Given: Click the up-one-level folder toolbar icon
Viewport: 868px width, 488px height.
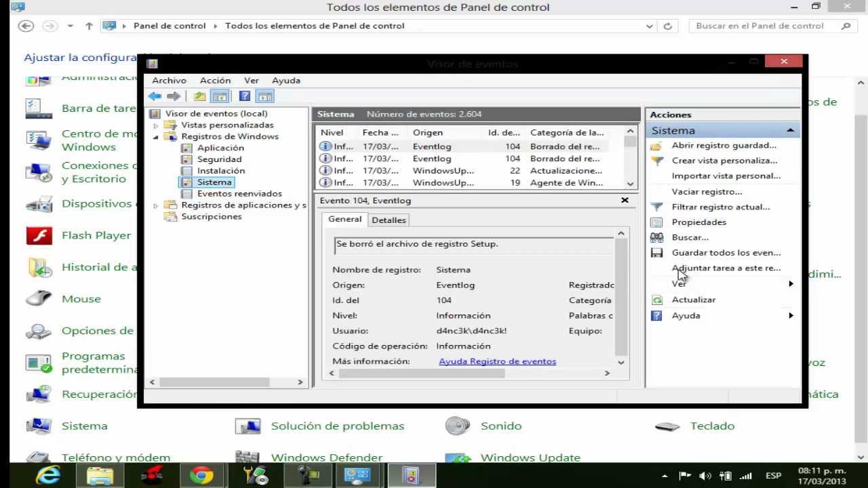Looking at the screenshot, I should 199,96.
